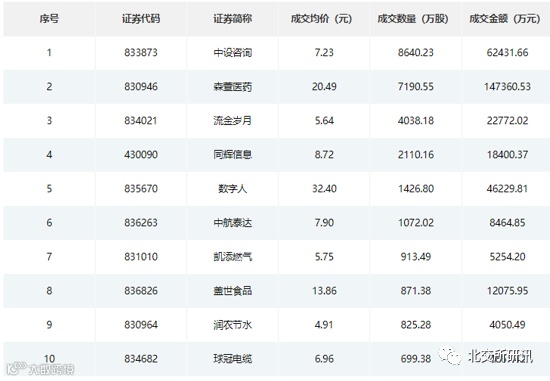Click volume value 913.49

416,257
